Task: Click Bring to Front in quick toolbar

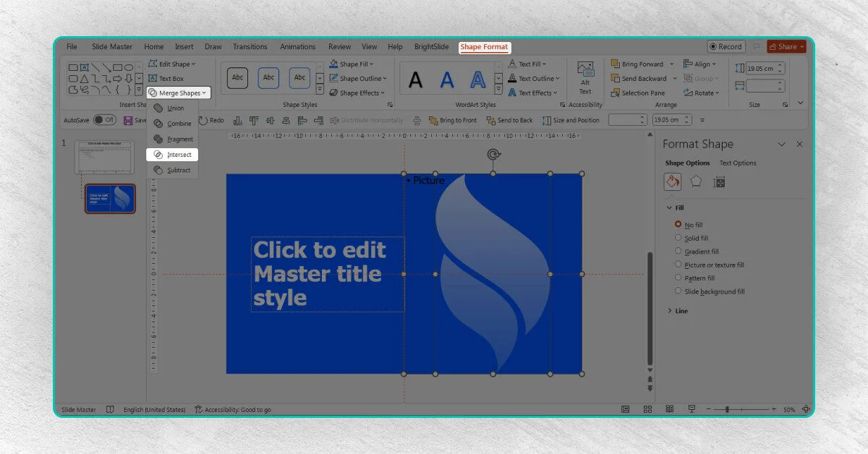Action: click(453, 121)
